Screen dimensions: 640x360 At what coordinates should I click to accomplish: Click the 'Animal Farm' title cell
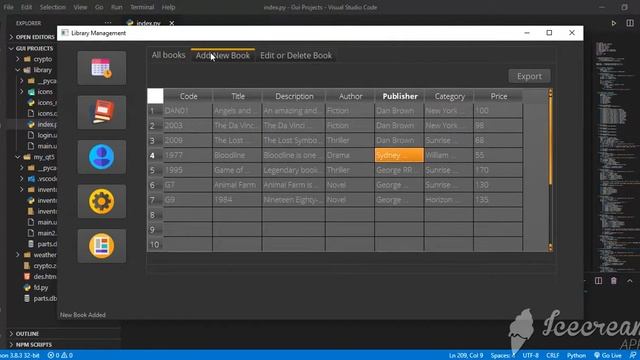coord(237,185)
